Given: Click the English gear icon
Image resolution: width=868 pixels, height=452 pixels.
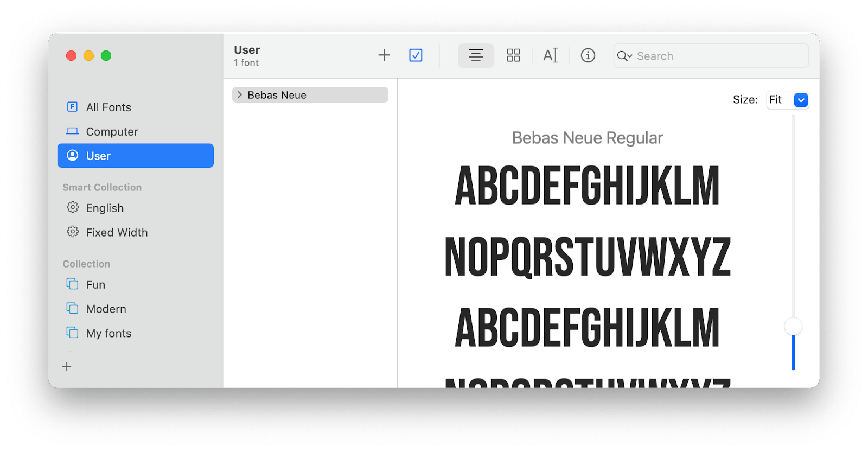Looking at the screenshot, I should (72, 207).
